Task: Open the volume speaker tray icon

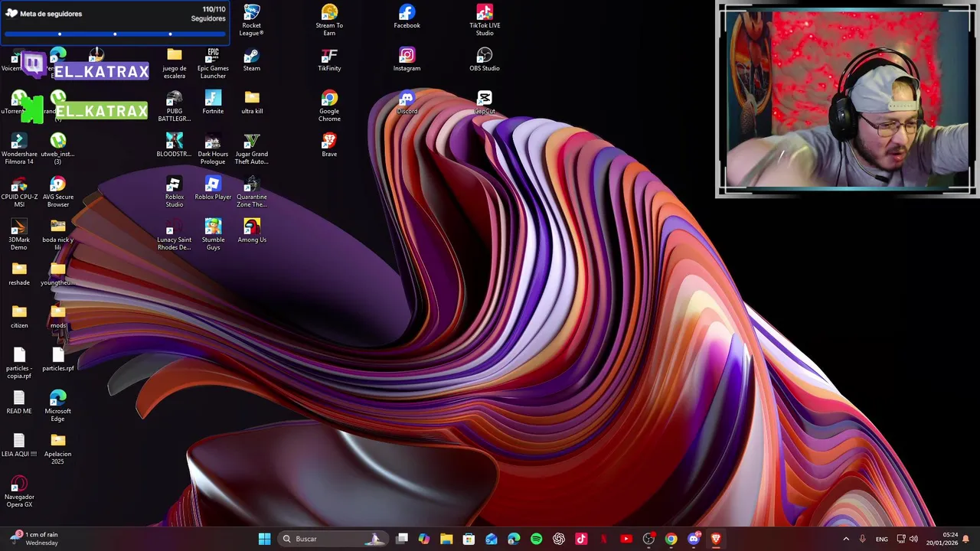Action: pos(913,539)
